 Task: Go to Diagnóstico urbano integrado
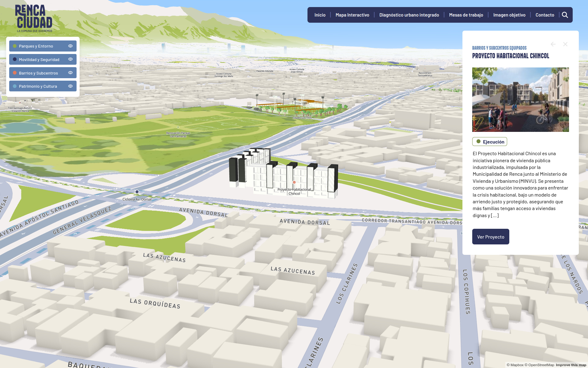[x=409, y=15]
